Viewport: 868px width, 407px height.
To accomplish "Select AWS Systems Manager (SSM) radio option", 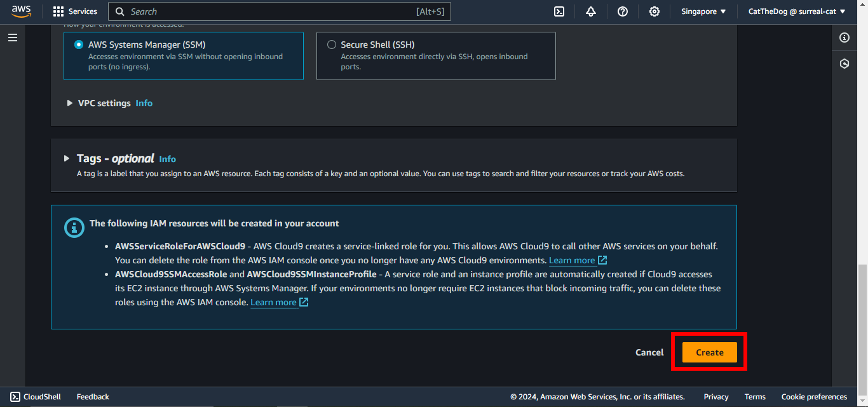I will pos(79,45).
